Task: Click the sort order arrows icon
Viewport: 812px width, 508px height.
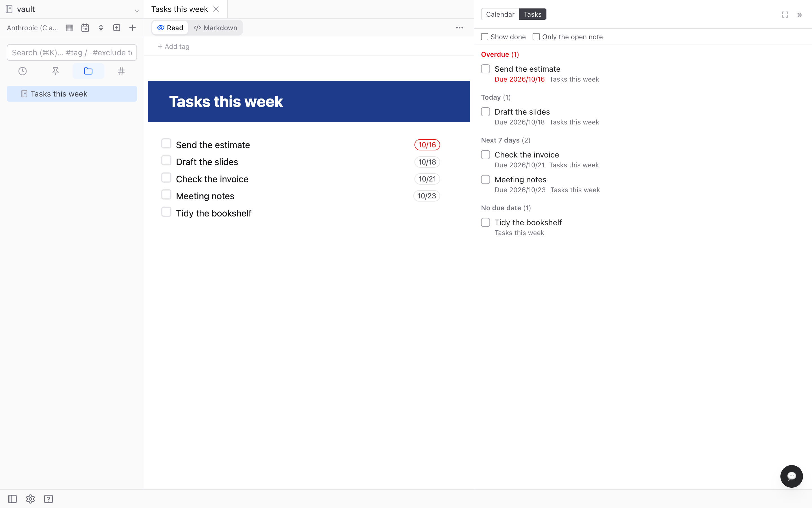Action: click(x=101, y=28)
